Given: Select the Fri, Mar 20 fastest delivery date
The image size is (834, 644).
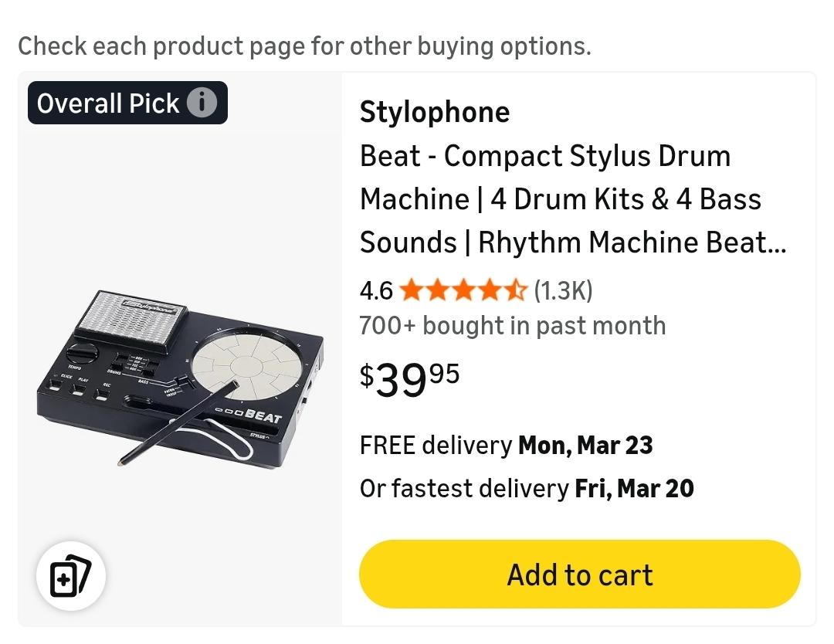Looking at the screenshot, I should 634,488.
